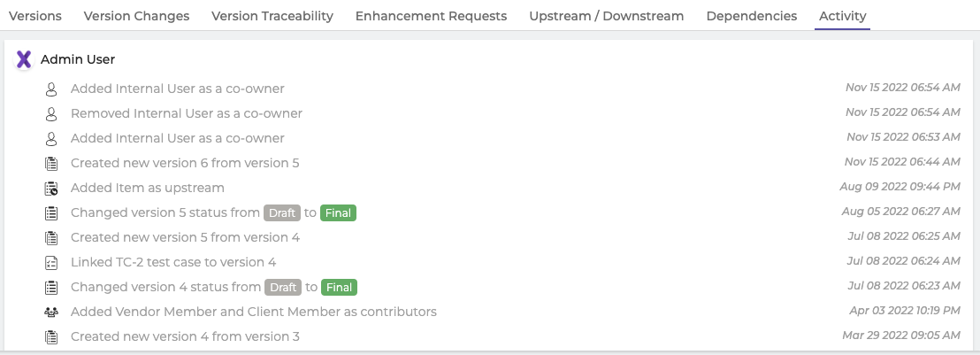Click the upstream icon beside Added Item as upstream

pyautogui.click(x=51, y=189)
